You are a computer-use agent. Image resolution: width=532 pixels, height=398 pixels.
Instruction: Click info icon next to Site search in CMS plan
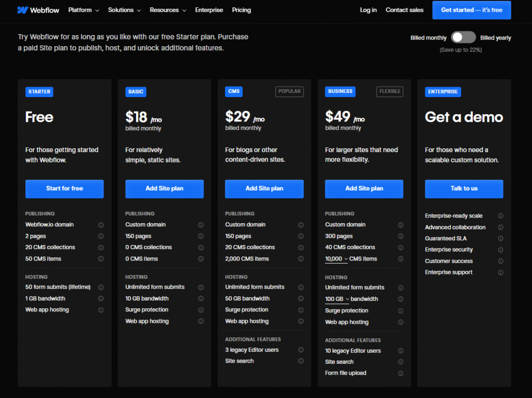tap(301, 361)
